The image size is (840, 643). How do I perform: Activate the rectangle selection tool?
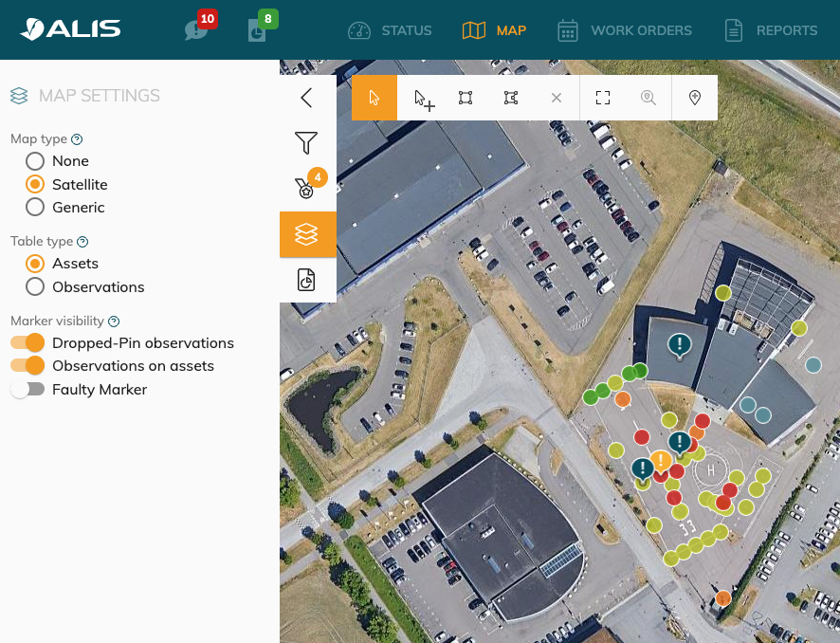click(x=466, y=98)
